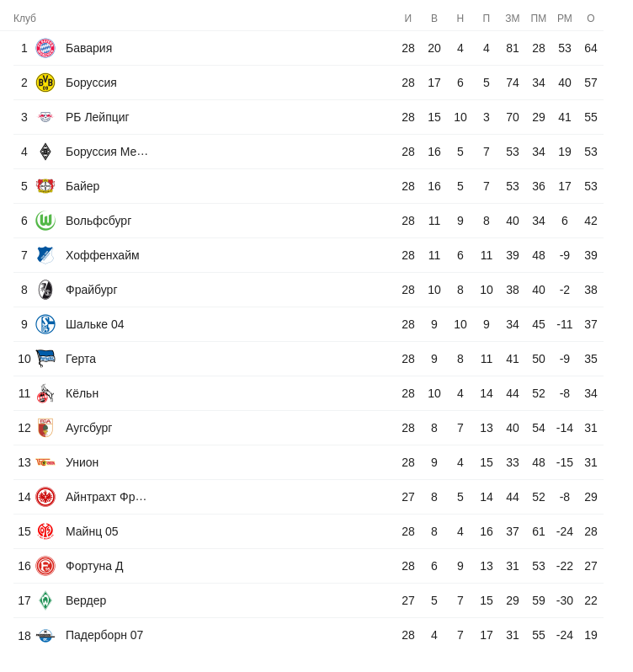Click the Köln goat crest icon

[45, 393]
